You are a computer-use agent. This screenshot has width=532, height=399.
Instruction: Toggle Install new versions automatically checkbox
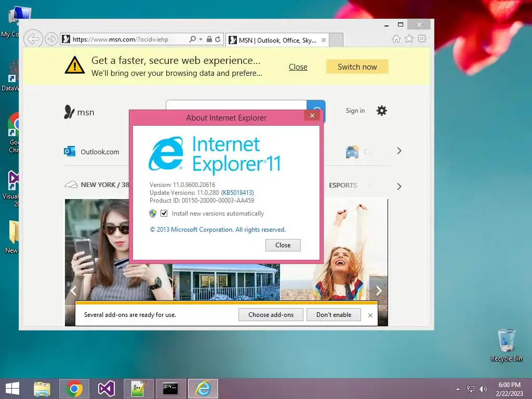click(164, 213)
